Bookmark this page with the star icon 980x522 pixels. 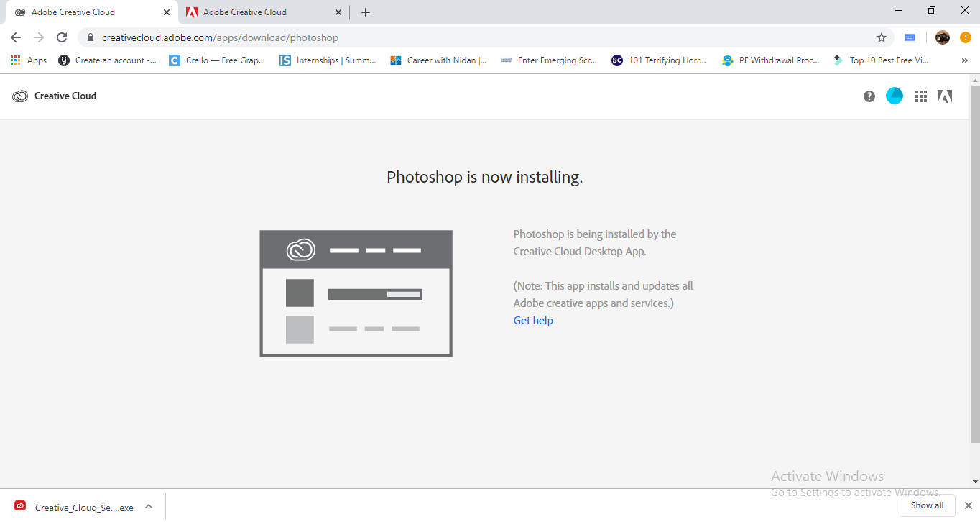(882, 37)
